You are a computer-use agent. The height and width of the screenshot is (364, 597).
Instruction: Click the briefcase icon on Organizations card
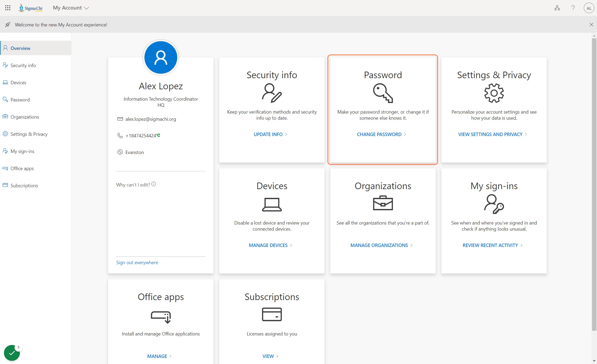coord(383,203)
